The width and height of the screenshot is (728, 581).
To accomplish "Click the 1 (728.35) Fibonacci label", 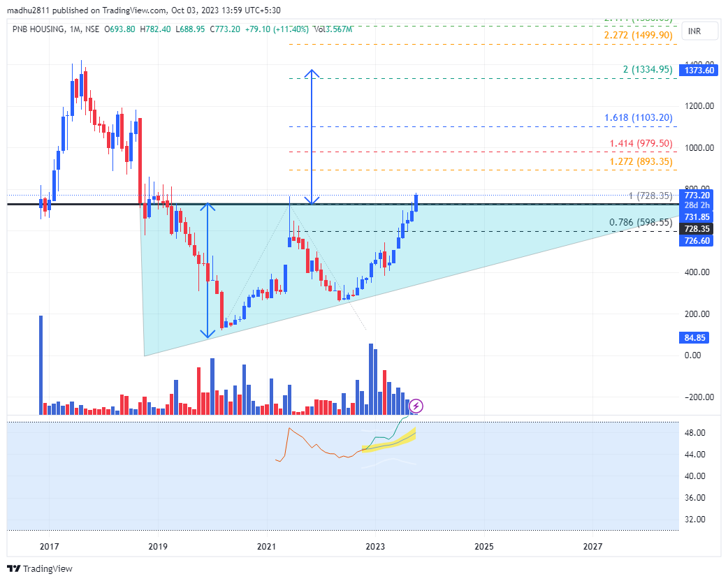I will (x=650, y=196).
